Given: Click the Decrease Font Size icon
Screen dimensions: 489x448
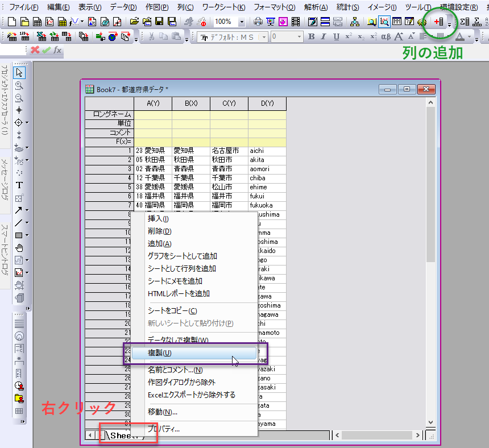Looking at the screenshot, I should (x=411, y=36).
